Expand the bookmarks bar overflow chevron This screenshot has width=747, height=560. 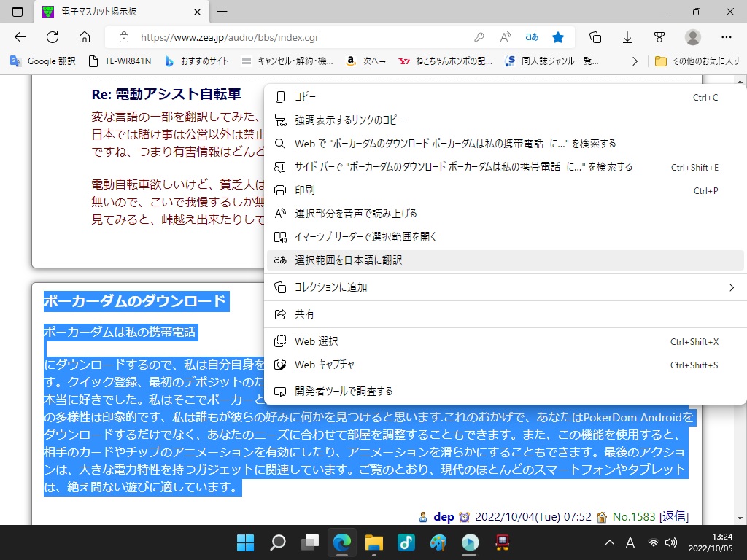point(635,61)
